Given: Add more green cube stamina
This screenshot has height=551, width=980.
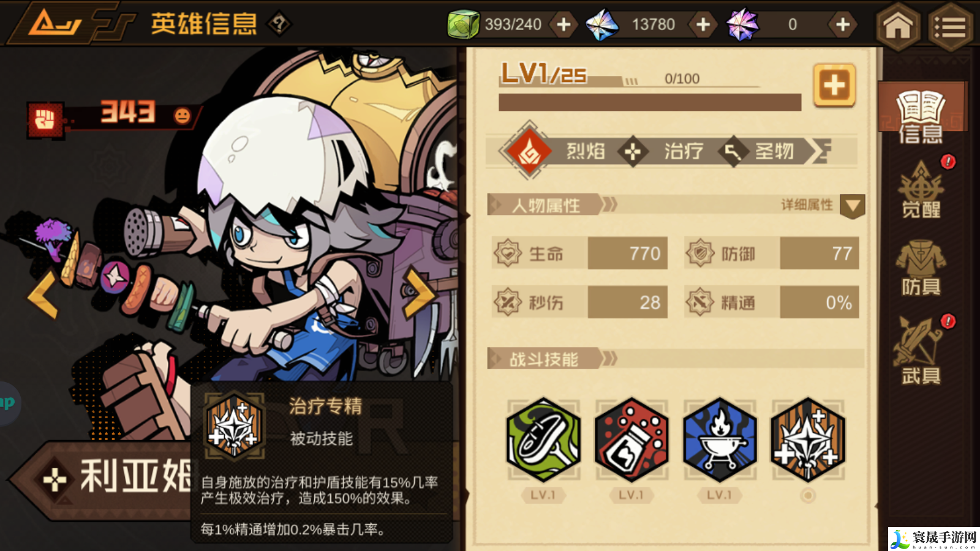Looking at the screenshot, I should (563, 24).
